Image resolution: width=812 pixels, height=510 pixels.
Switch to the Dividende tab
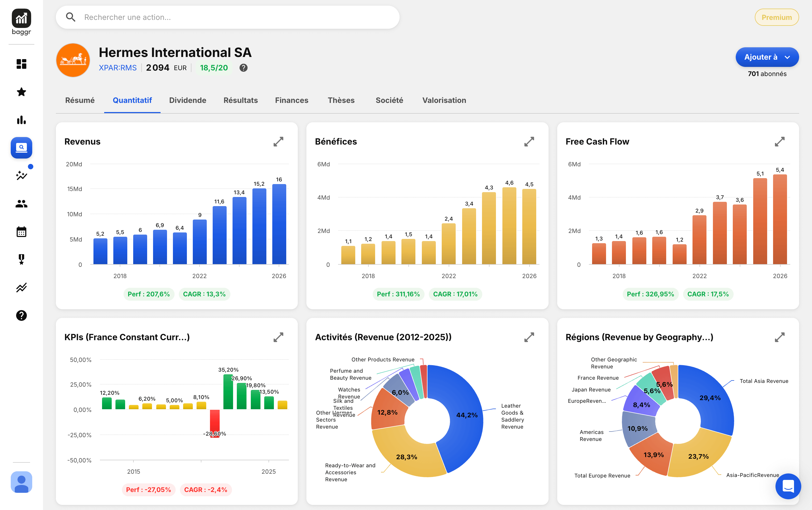(x=187, y=100)
